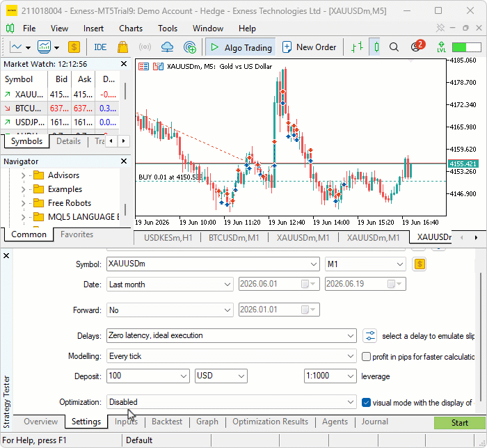Open the Charts menu

tap(131, 29)
